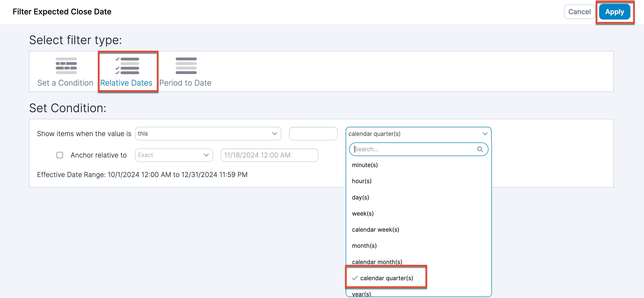Click the checkmark beside calendar quarter(s)
Viewport: 644px width, 298px height.
354,278
